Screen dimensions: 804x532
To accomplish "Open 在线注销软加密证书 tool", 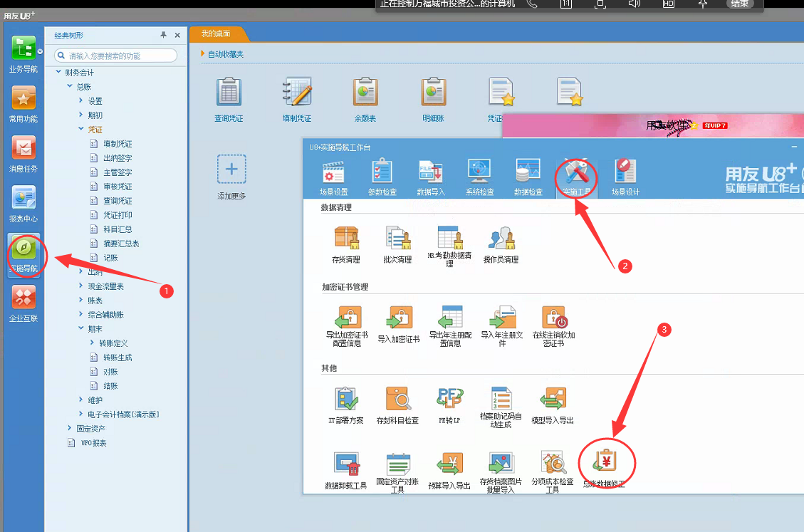I will pos(554,326).
